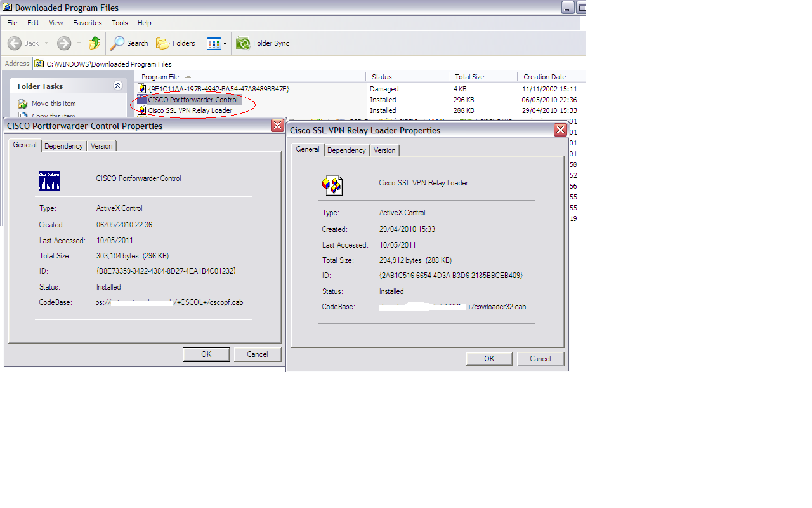Select the CISCO Portforwarder Control row name
812x508 pixels.
pyautogui.click(x=193, y=100)
